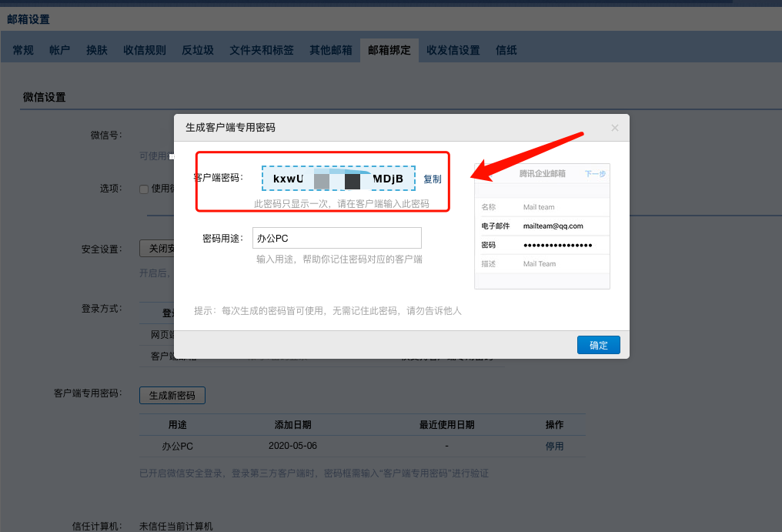Click the 生成新密码 button
This screenshot has width=782, height=532.
click(x=172, y=395)
